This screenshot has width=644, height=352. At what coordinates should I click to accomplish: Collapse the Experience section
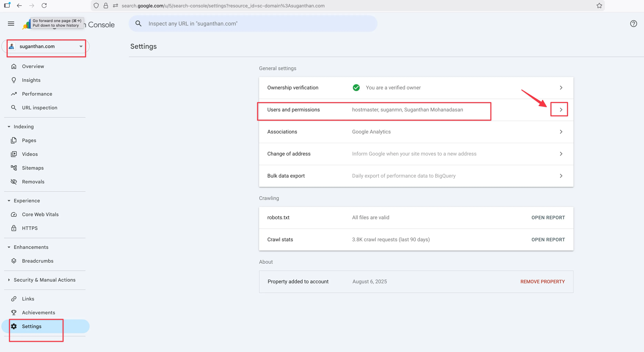click(x=9, y=201)
